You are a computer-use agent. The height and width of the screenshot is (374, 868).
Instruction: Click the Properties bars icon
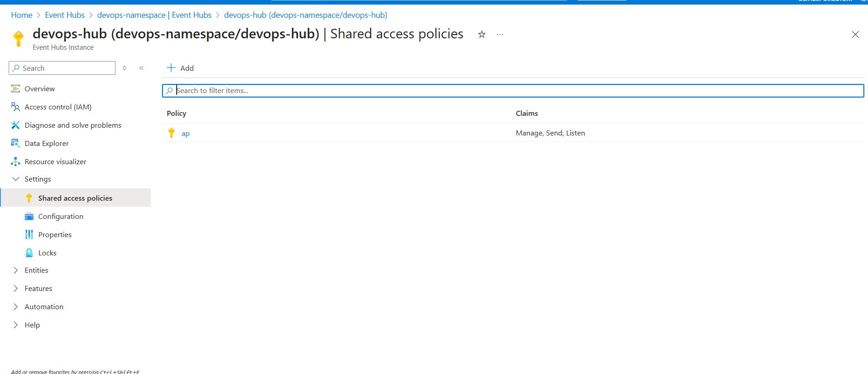[29, 234]
